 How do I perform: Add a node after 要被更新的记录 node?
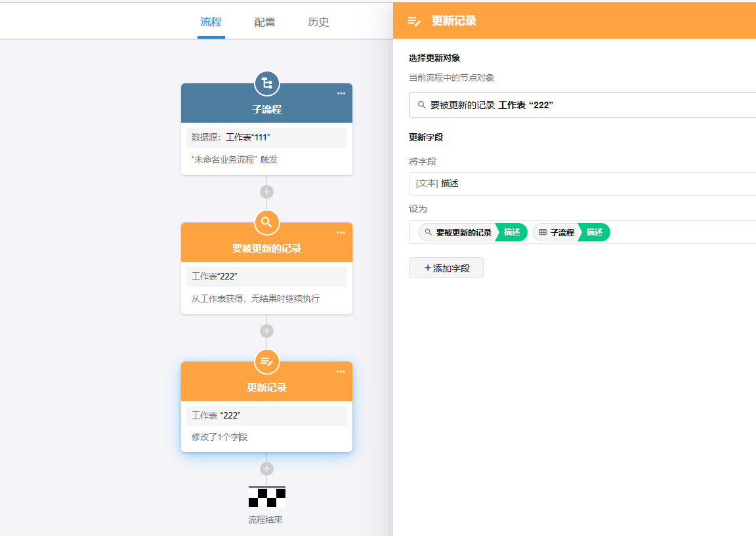tap(266, 331)
